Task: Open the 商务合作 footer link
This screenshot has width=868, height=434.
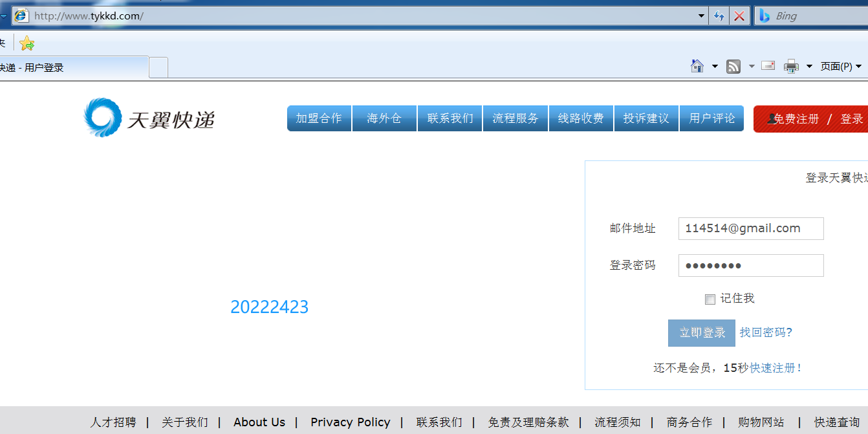Action: (689, 422)
